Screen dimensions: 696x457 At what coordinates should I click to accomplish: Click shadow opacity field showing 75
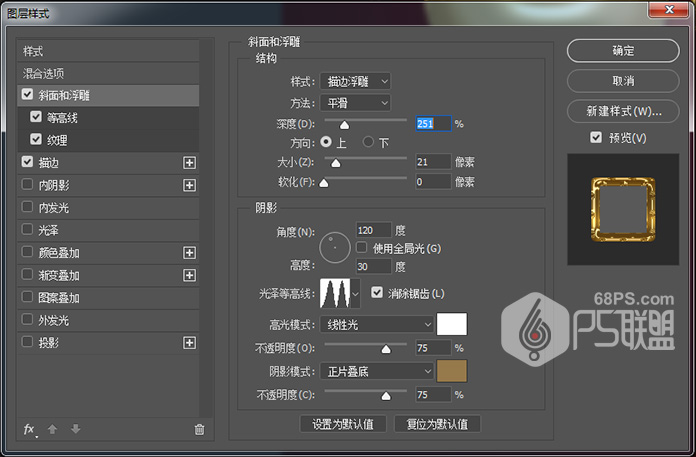point(433,394)
